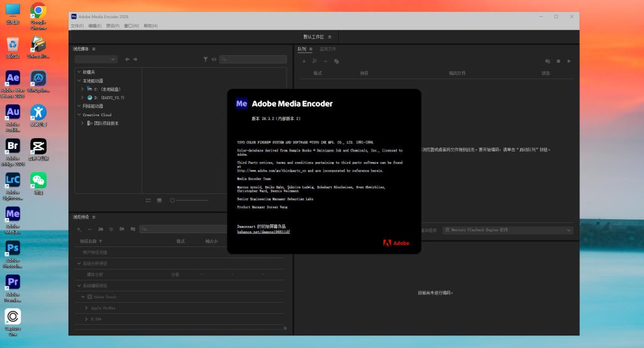This screenshot has width=644, height=348.
Task: Collapse the 系统预设 system presets group
Action: pyautogui.click(x=79, y=286)
